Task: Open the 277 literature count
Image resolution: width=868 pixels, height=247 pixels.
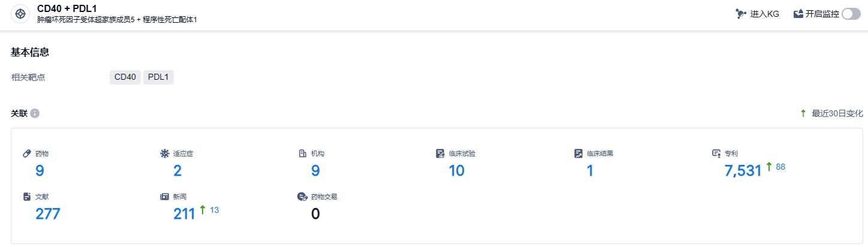Action: tap(48, 214)
